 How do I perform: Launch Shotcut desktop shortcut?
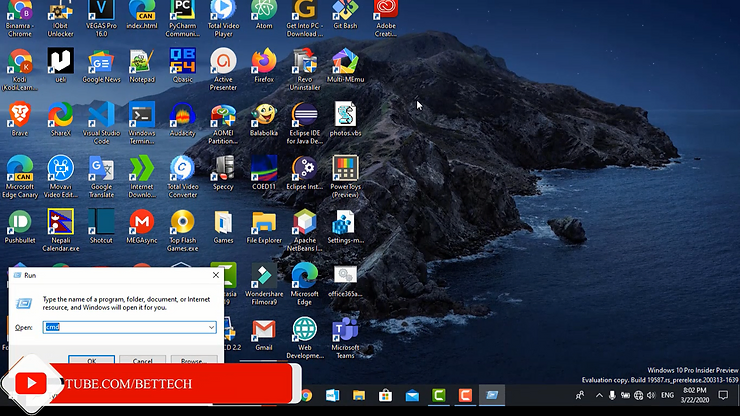coord(101,227)
